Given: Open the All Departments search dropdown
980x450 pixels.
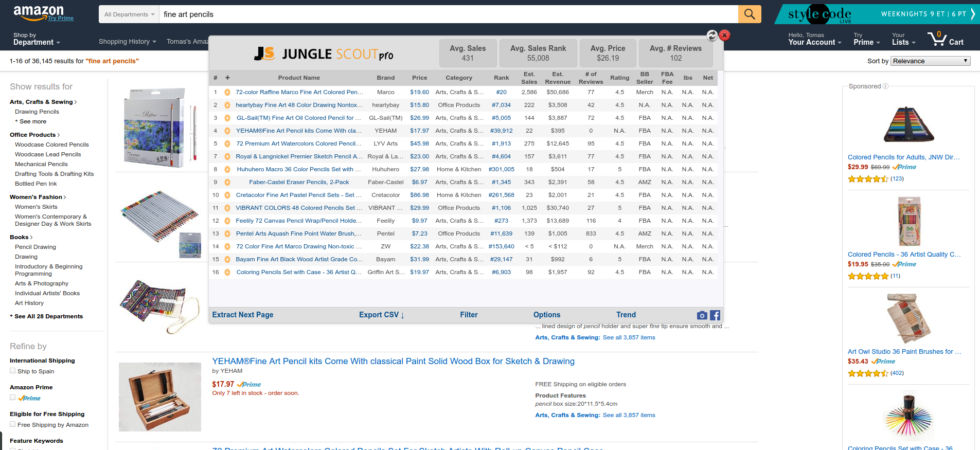Looking at the screenshot, I should point(129,14).
